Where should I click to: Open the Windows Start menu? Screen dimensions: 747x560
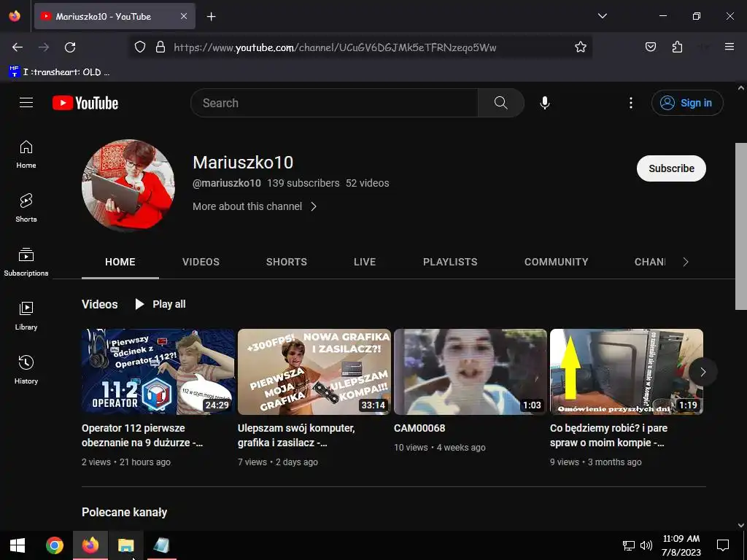(18, 545)
